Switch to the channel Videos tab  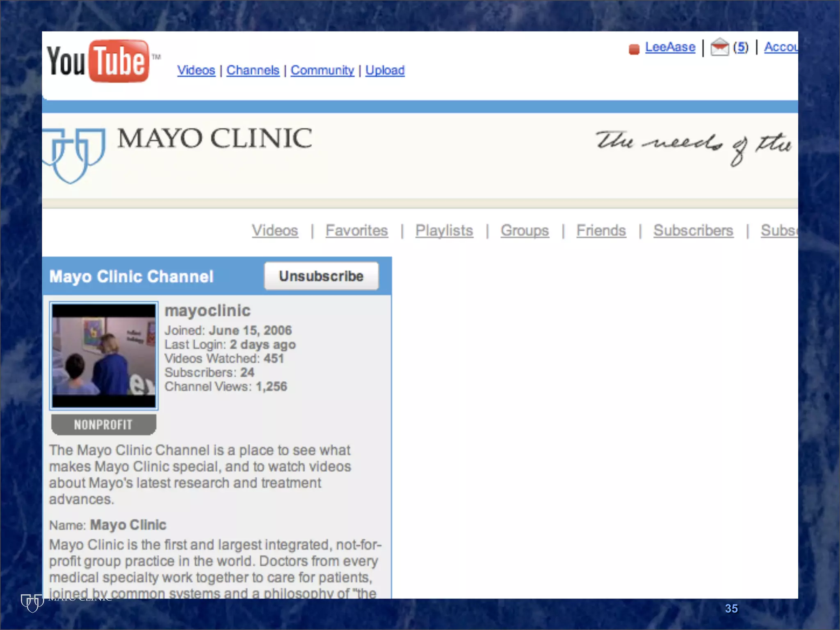(275, 231)
